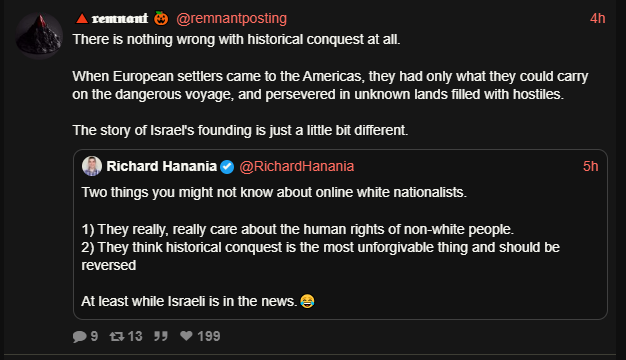Click the 13 retweets count
Image resolution: width=626 pixels, height=360 pixels.
coord(135,336)
